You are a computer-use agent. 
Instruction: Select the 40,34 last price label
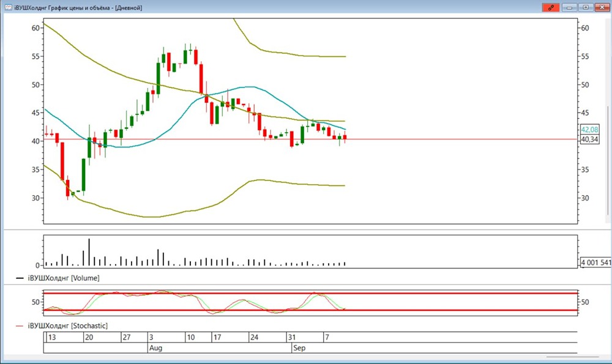(589, 139)
